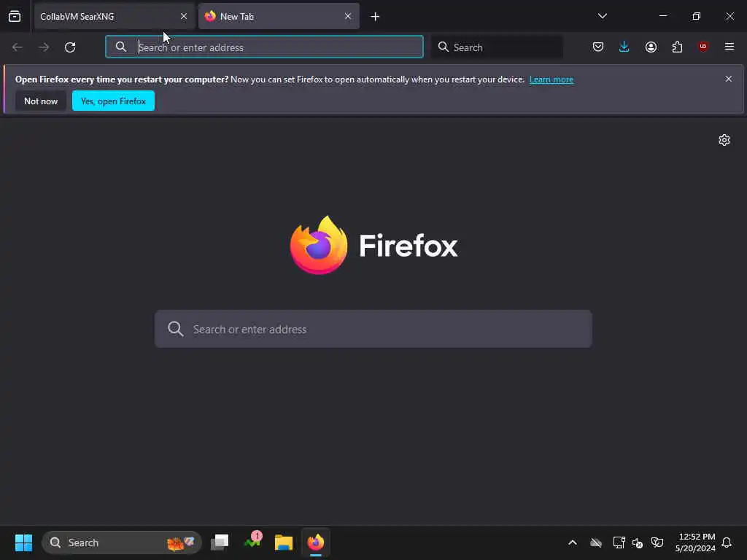Image resolution: width=747 pixels, height=560 pixels.
Task: Open clock showing 12:52 PM
Action: [x=695, y=542]
